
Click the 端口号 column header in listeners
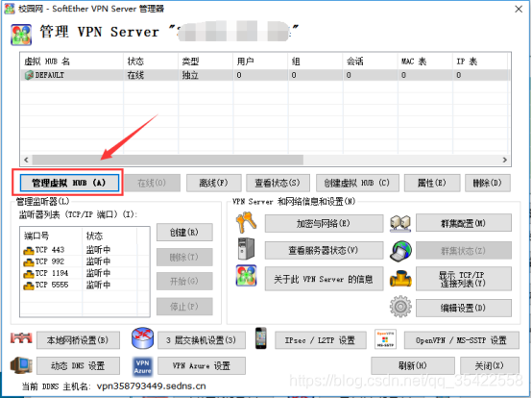point(52,236)
